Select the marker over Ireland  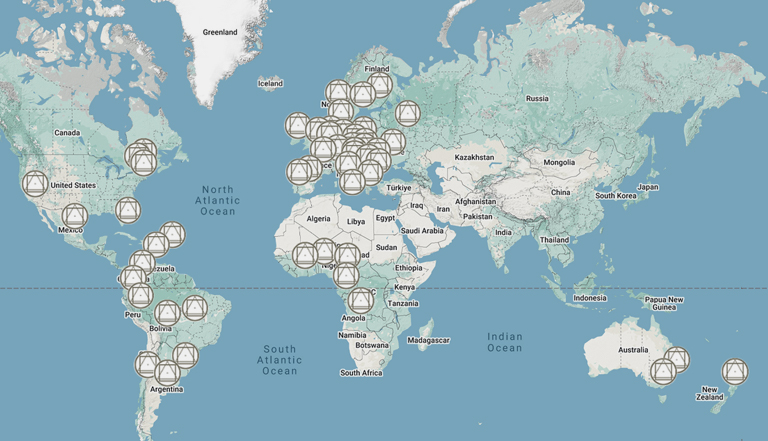298,125
